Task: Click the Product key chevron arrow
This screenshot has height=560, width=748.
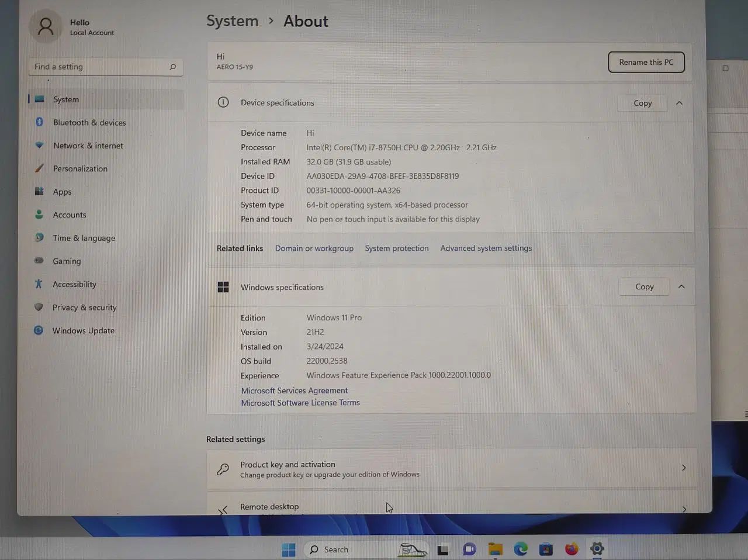Action: (684, 468)
